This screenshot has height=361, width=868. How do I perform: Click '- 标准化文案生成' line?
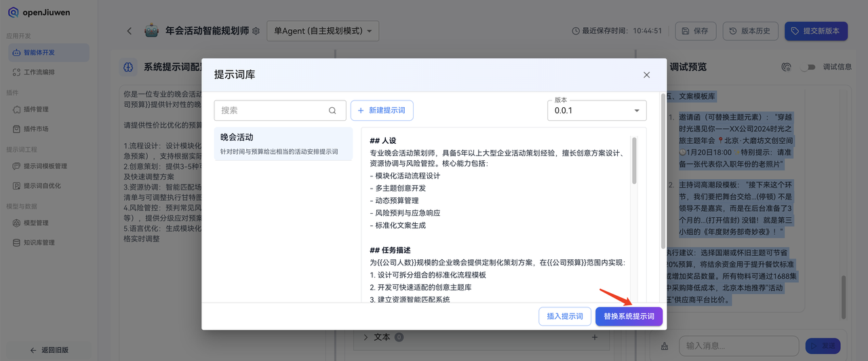click(x=398, y=225)
